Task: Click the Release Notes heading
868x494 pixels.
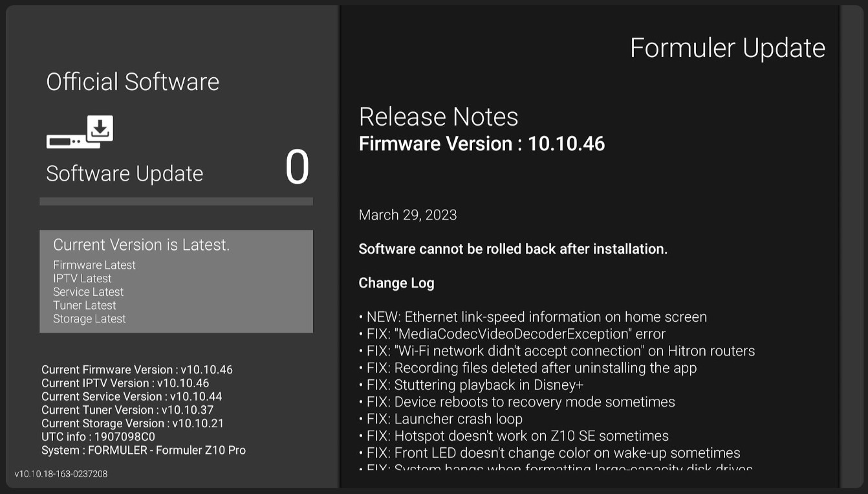Action: click(x=439, y=117)
